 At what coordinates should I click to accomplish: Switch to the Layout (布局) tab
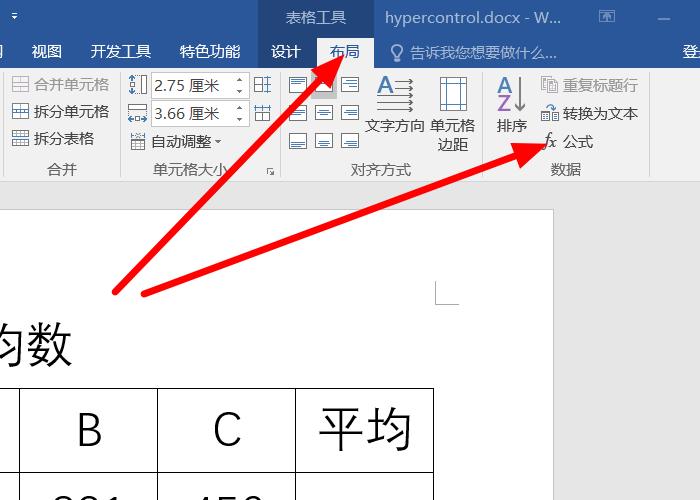tap(345, 52)
